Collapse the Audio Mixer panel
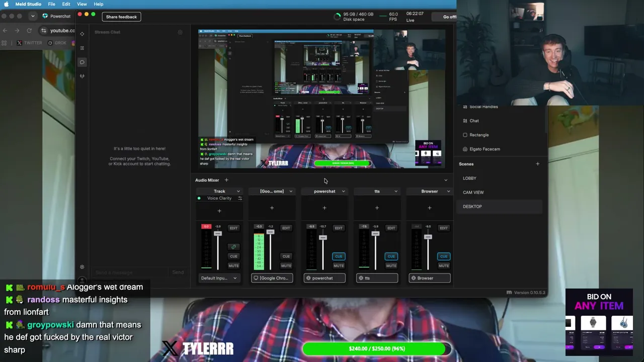644x362 pixels. (445, 180)
